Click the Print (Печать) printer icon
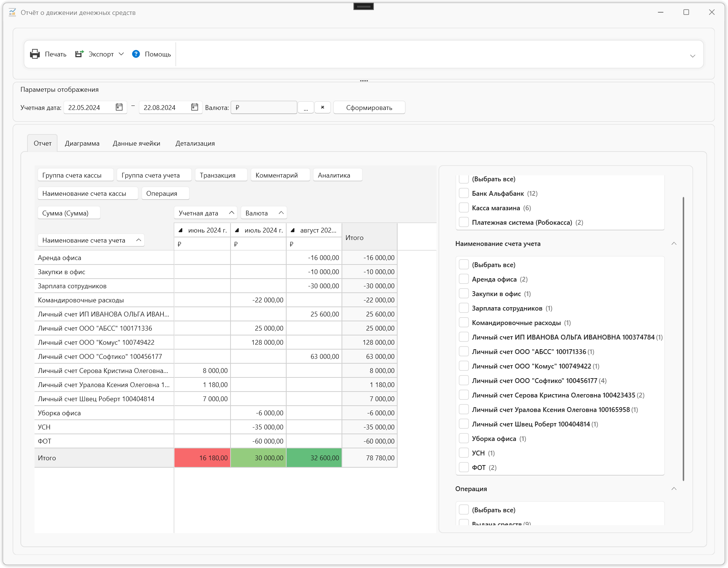The width and height of the screenshot is (728, 568). pyautogui.click(x=35, y=54)
